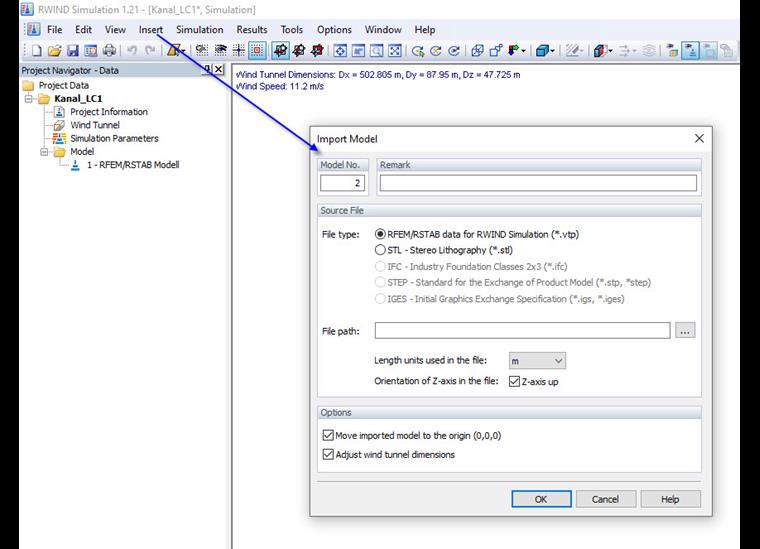The width and height of the screenshot is (760, 549).
Task: Collapse the Kanal_LC1 tree node
Action: tap(29, 99)
